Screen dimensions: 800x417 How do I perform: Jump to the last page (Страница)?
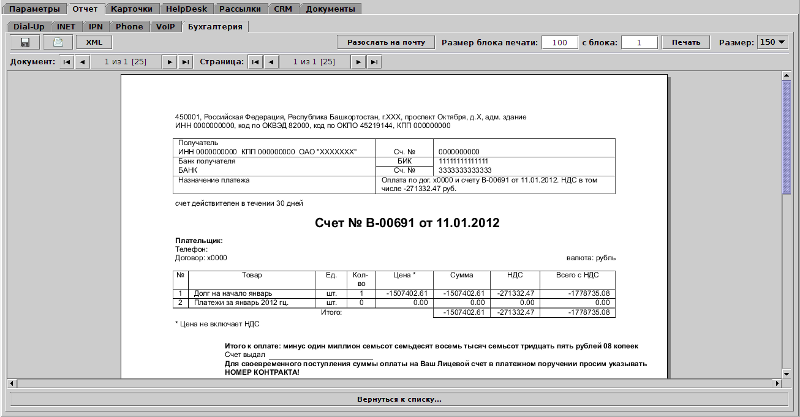point(373,62)
